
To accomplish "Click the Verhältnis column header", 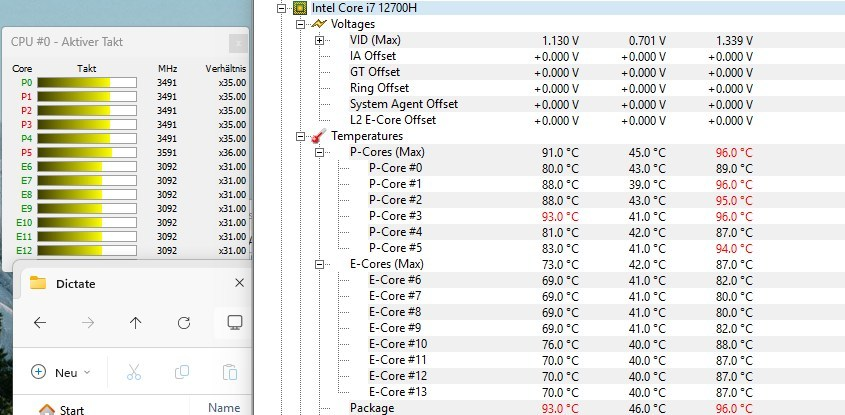I will coord(226,69).
